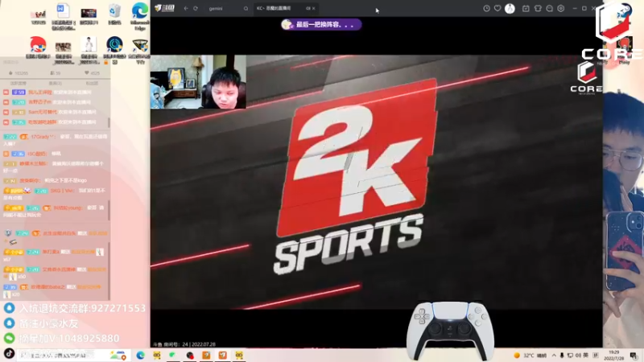644x362 pixels.
Task: Click the '英' input language indicator
Action: 586,356
